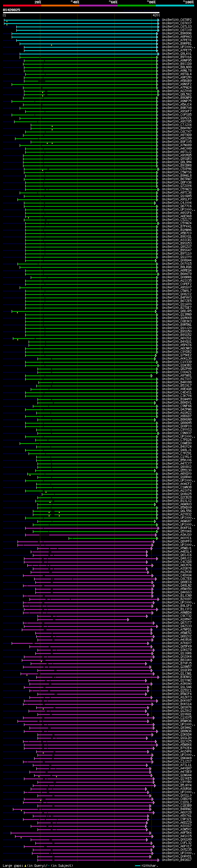Image resolution: width=197 pixels, height=868 pixels.
Task: Click the UniRef100_B0KV87 label
Action: [x=177, y=700]
